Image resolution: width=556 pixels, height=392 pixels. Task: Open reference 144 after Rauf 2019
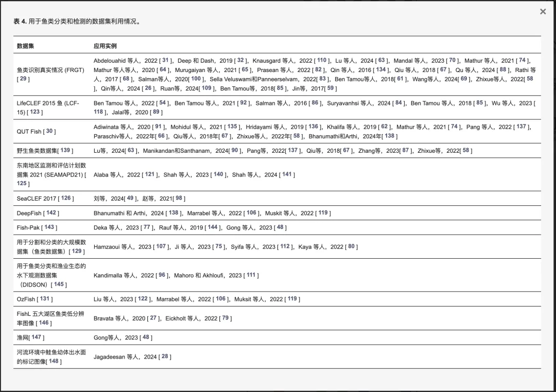(213, 227)
